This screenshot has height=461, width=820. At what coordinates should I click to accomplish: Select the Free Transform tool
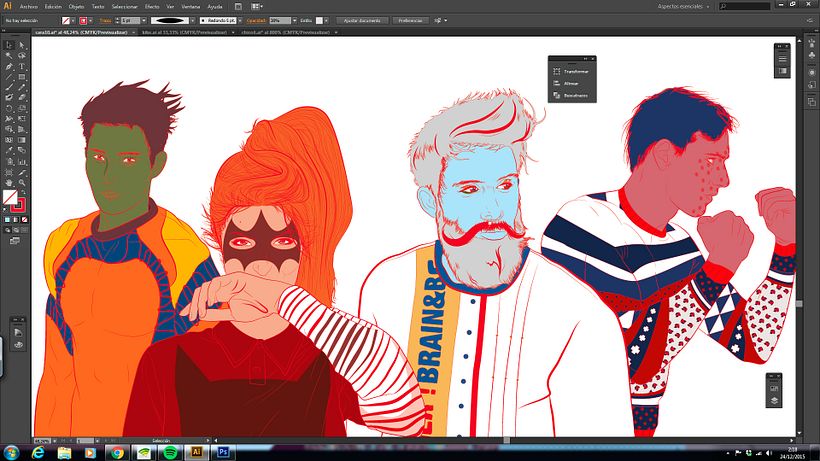[21, 119]
